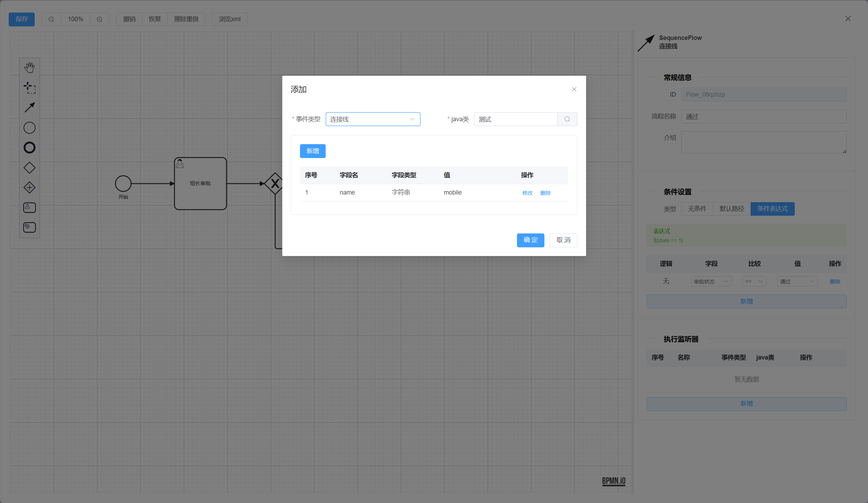Create a start event circle

pyautogui.click(x=30, y=128)
